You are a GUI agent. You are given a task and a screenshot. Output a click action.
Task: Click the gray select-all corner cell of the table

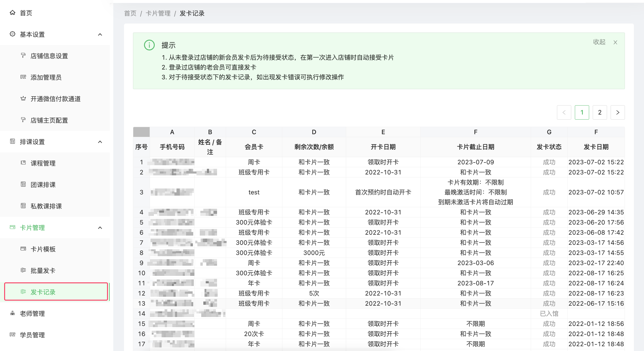click(x=141, y=132)
